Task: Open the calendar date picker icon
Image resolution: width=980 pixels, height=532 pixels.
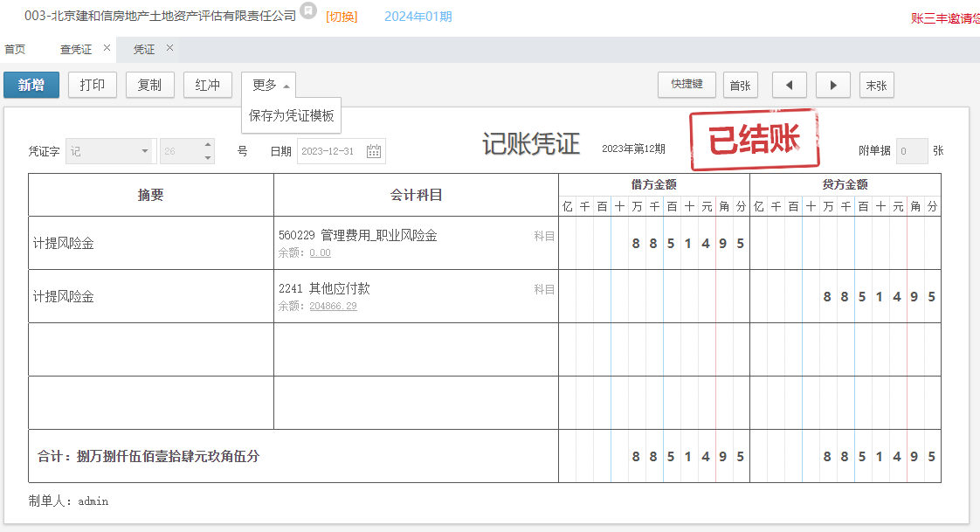Action: [374, 151]
